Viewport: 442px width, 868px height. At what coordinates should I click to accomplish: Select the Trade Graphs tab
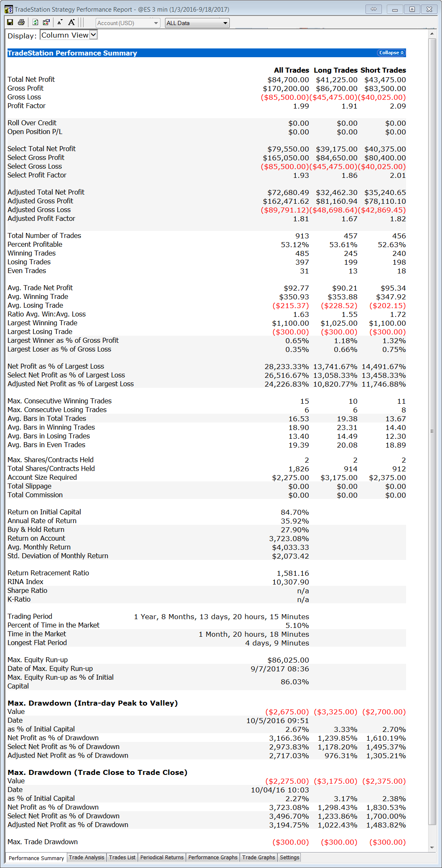259,858
